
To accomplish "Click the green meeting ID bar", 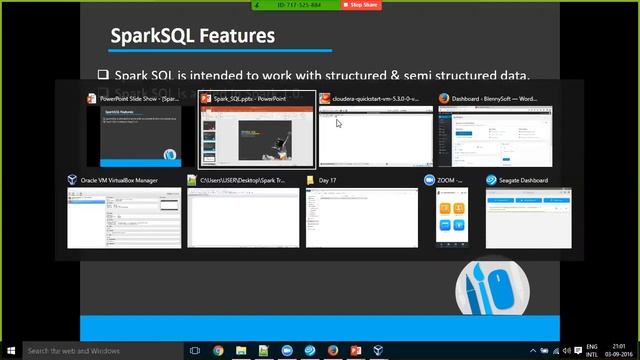I will (x=296, y=5).
